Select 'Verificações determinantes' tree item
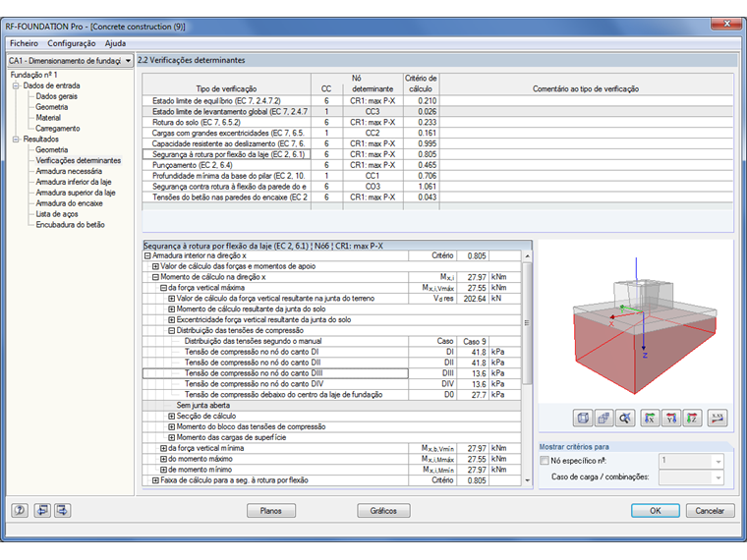Image resolution: width=747 pixels, height=560 pixels. tap(78, 160)
